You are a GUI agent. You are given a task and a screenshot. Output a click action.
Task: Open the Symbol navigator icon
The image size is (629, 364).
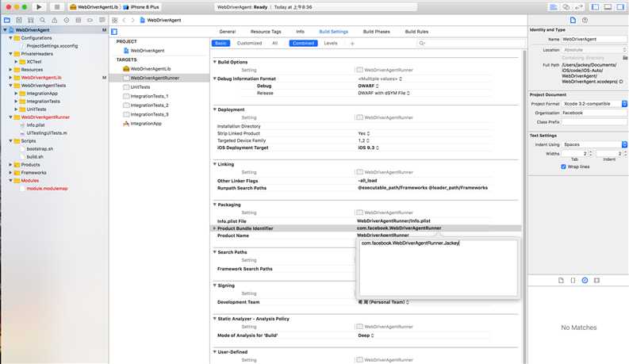point(30,20)
